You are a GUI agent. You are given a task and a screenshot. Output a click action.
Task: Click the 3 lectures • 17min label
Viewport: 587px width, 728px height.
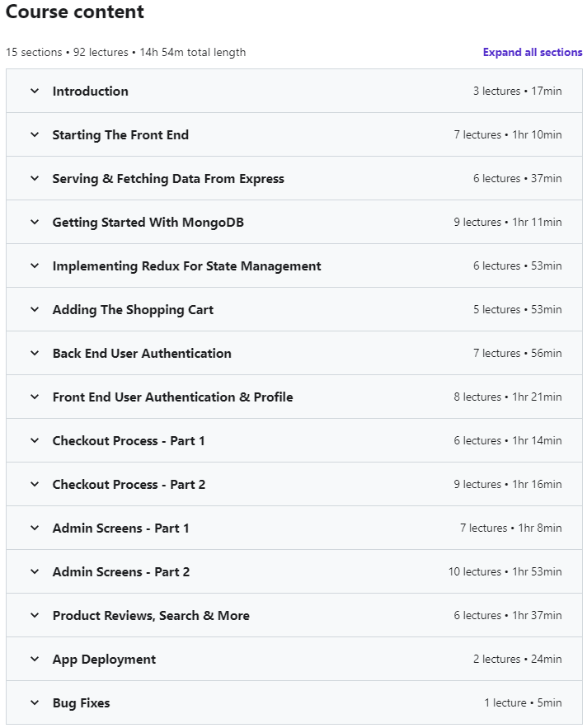(x=518, y=91)
